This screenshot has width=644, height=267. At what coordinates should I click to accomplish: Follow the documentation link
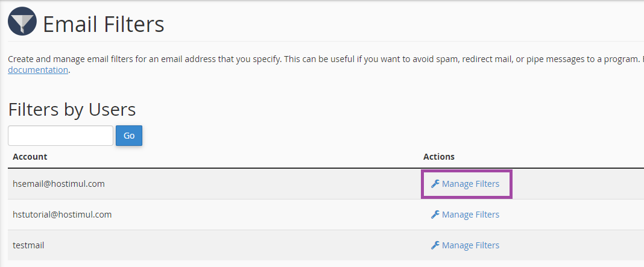click(37, 70)
